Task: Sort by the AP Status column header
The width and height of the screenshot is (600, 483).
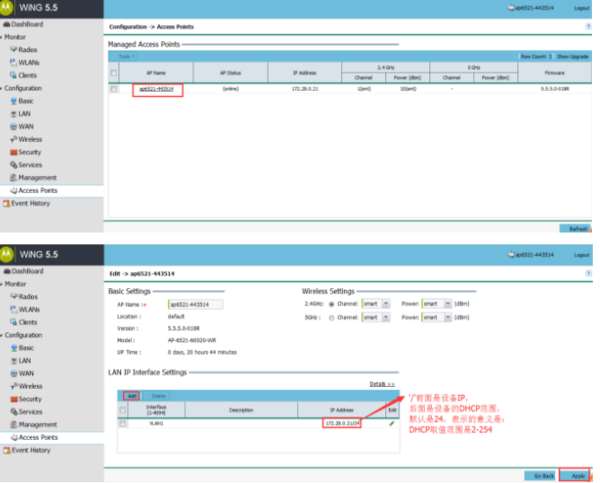Action: (230, 73)
